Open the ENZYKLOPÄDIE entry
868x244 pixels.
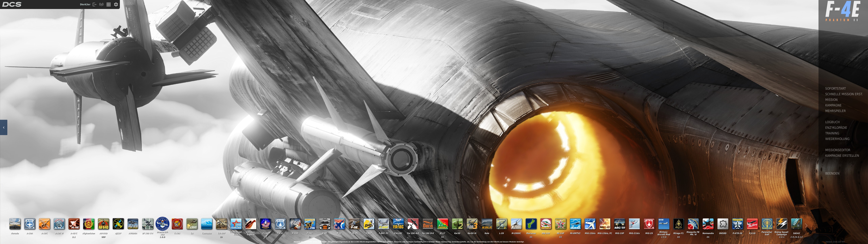point(836,128)
